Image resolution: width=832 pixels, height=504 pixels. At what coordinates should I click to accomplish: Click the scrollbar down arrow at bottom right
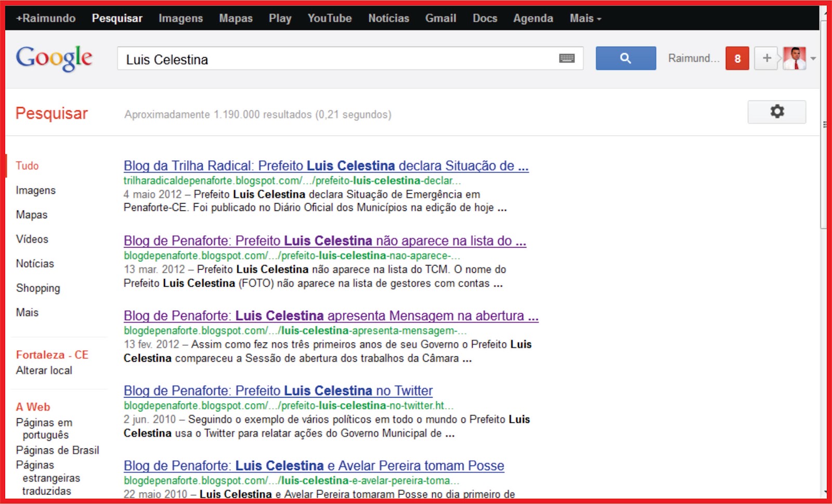point(824,493)
